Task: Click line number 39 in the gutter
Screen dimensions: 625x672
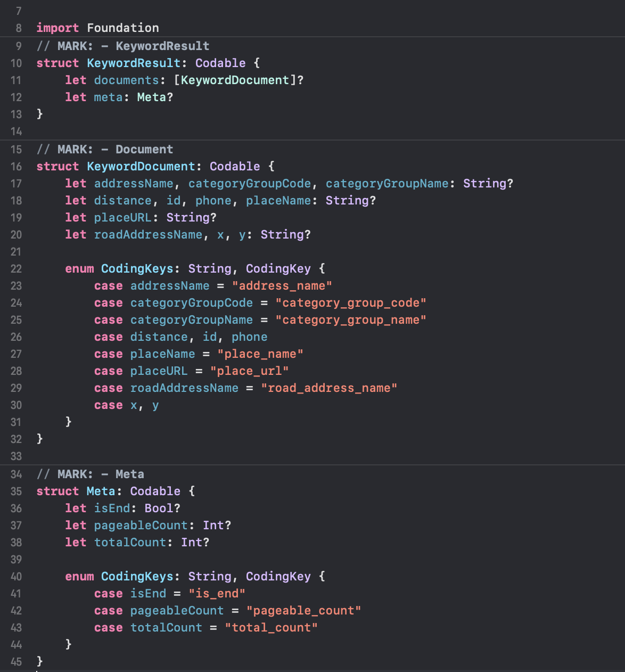Action: (16, 560)
